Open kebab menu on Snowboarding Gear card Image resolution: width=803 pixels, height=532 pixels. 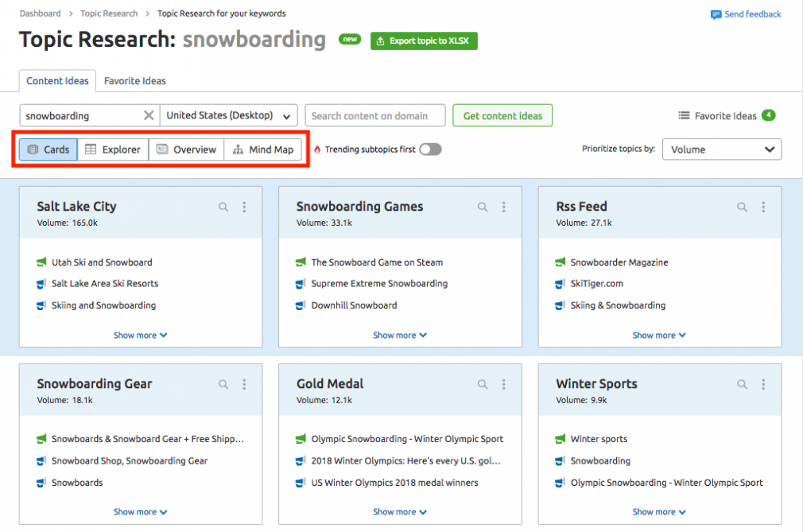[x=244, y=384]
